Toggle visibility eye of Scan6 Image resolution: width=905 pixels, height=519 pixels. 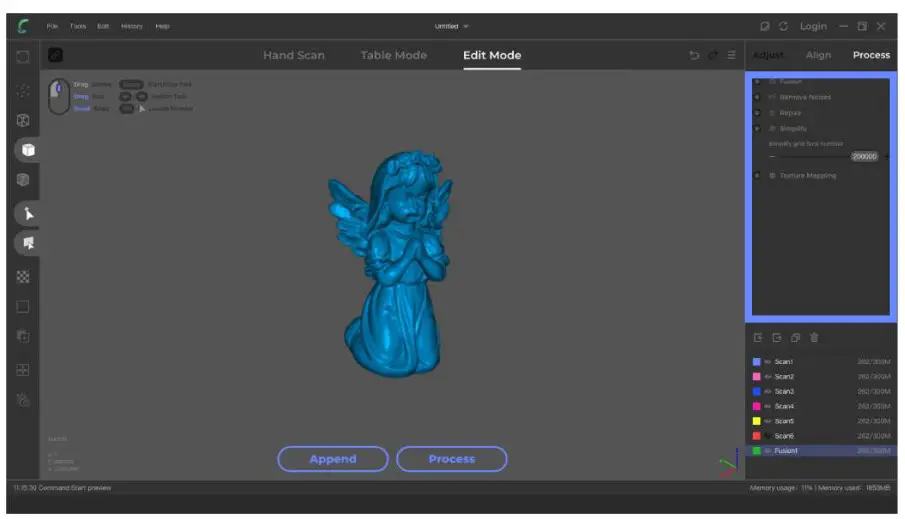point(768,436)
